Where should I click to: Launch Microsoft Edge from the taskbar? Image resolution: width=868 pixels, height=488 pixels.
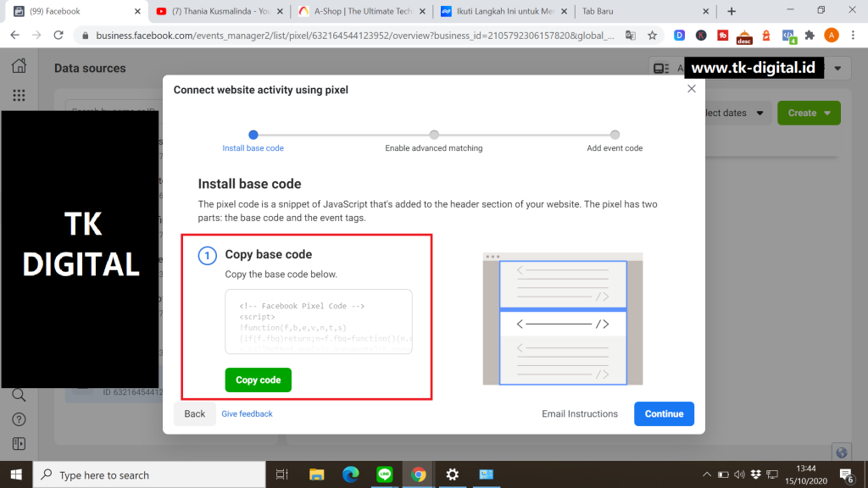tap(350, 474)
